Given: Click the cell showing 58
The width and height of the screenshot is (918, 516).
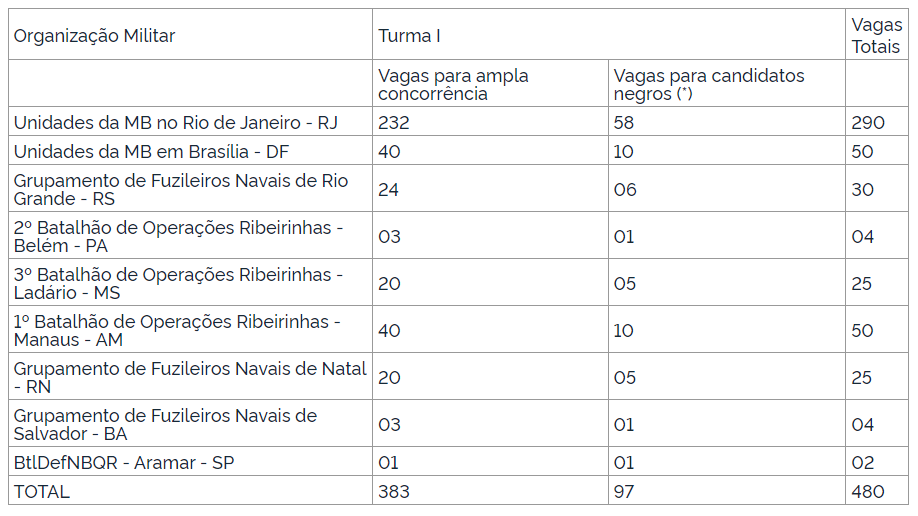Looking at the screenshot, I should click(625, 123).
